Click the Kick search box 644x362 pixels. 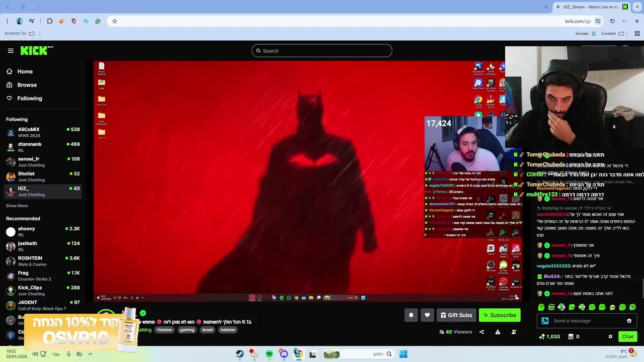click(x=322, y=51)
